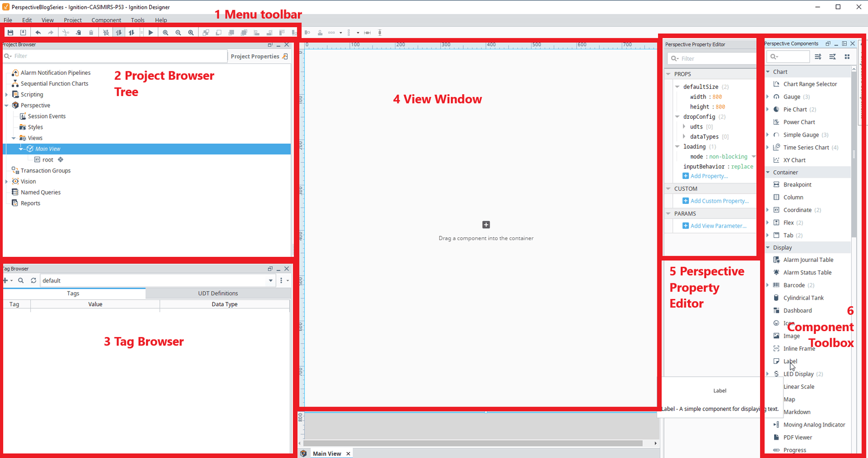Select the Alarm Journal Table component
The width and height of the screenshot is (868, 458).
(x=808, y=260)
